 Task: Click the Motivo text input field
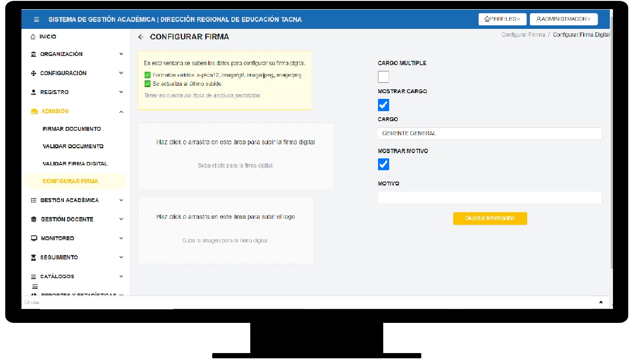click(x=490, y=198)
